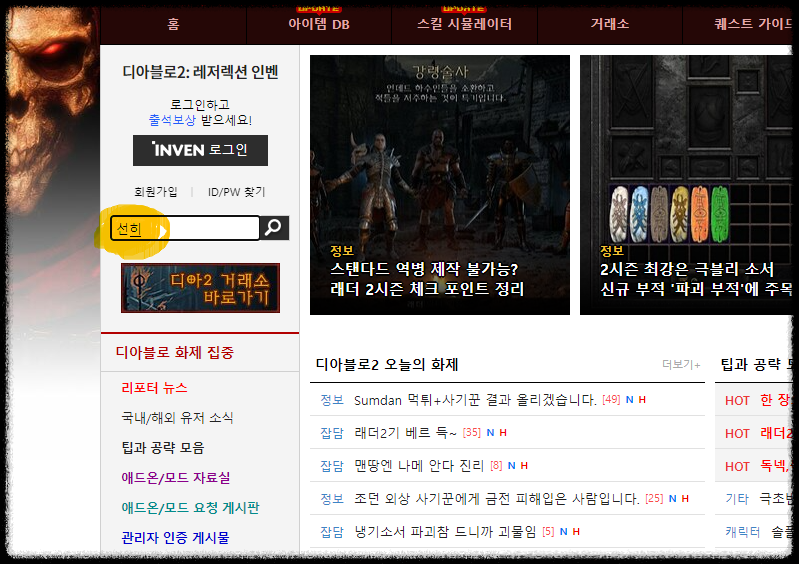Click N icon on 래더2기 post
The width and height of the screenshot is (799, 564).
pyautogui.click(x=490, y=433)
